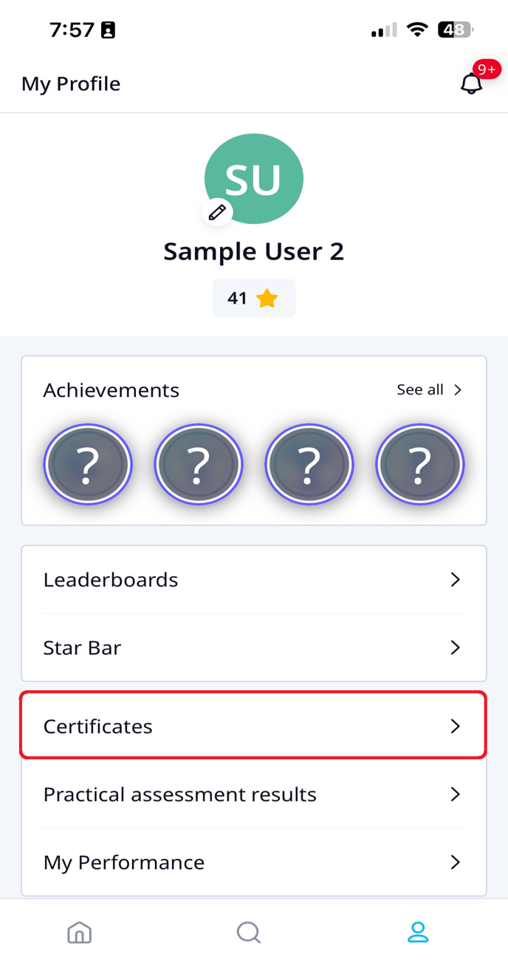Tap the second mystery achievement badge
508x980 pixels.
pyautogui.click(x=199, y=464)
